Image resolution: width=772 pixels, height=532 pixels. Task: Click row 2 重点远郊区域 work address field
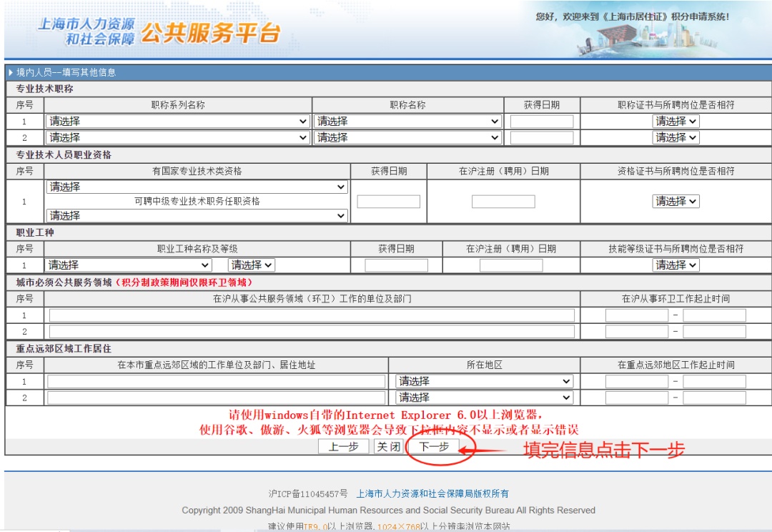pos(217,398)
